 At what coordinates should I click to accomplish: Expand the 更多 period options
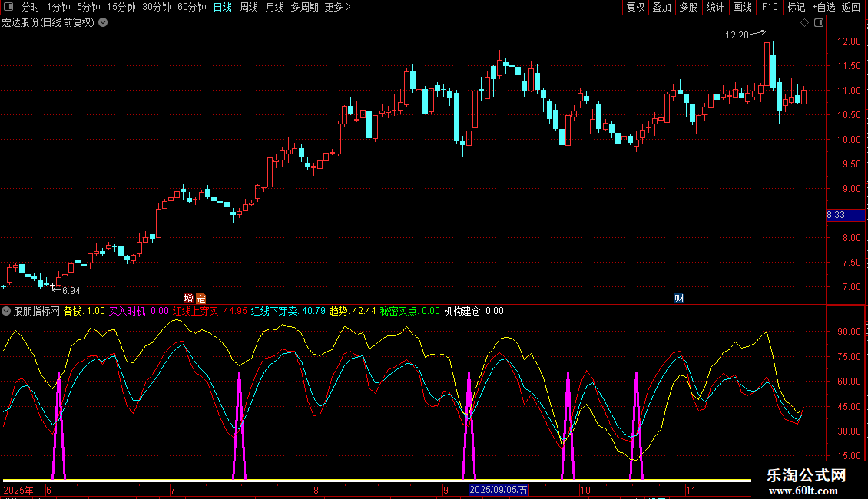337,8
